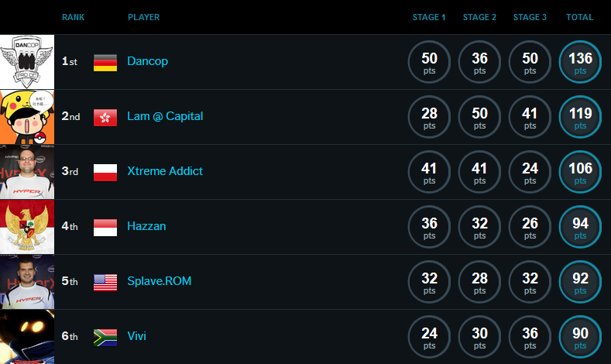Click the Total column header
Image resolution: width=611 pixels, height=364 pixels.
pyautogui.click(x=579, y=17)
